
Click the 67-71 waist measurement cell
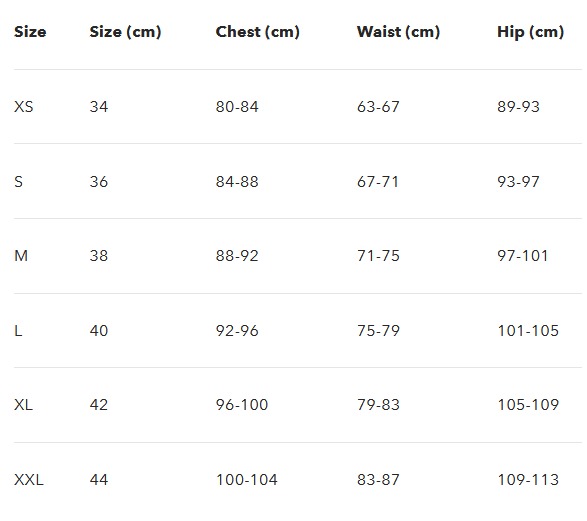tap(378, 182)
